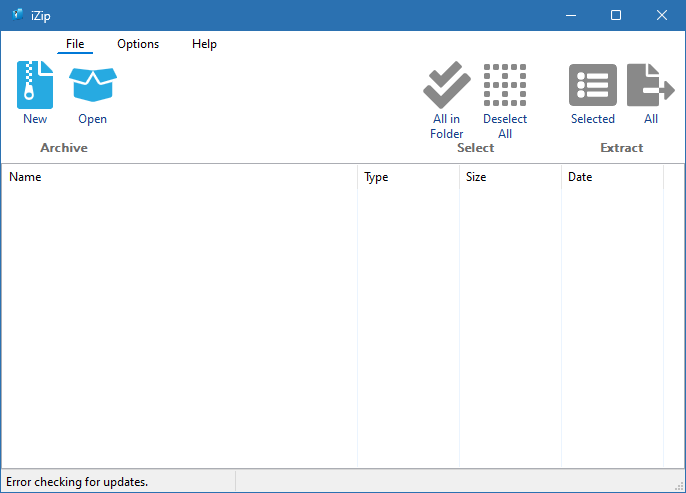
Task: Minimize the iZip window
Action: (570, 15)
